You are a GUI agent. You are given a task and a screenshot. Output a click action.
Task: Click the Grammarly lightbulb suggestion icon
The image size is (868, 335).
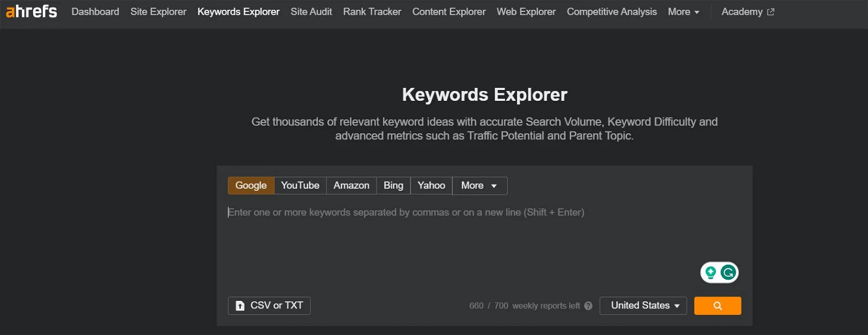(711, 273)
